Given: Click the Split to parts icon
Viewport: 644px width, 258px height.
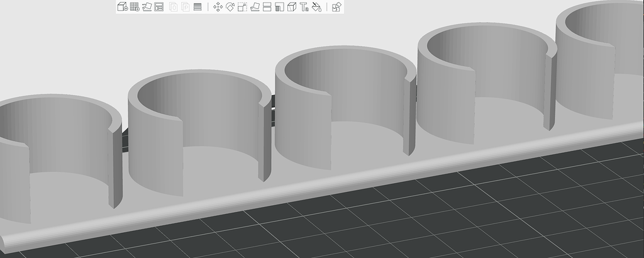Looking at the screenshot, I should (x=186, y=7).
